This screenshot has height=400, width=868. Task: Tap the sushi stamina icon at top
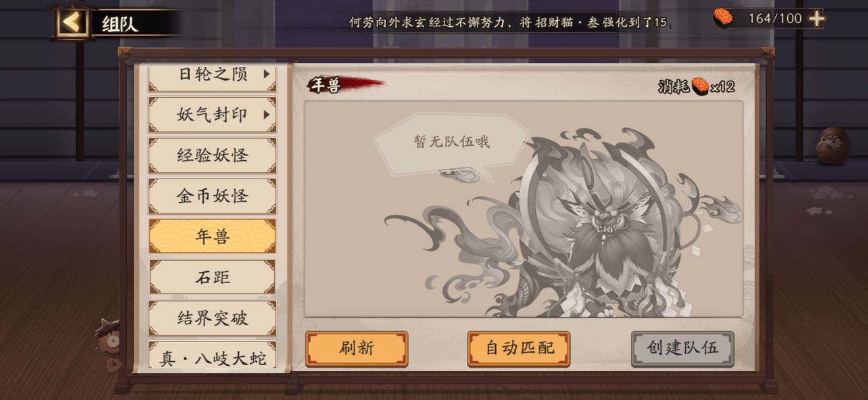pyautogui.click(x=723, y=18)
